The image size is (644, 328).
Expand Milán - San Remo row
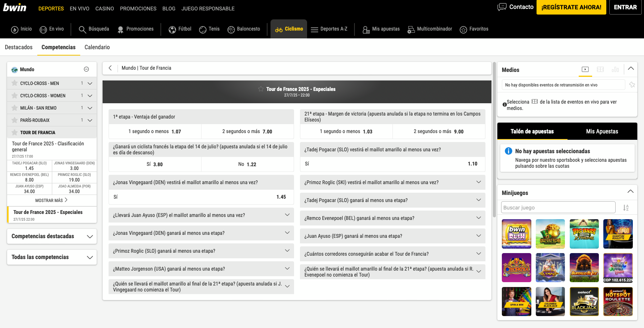coord(90,108)
